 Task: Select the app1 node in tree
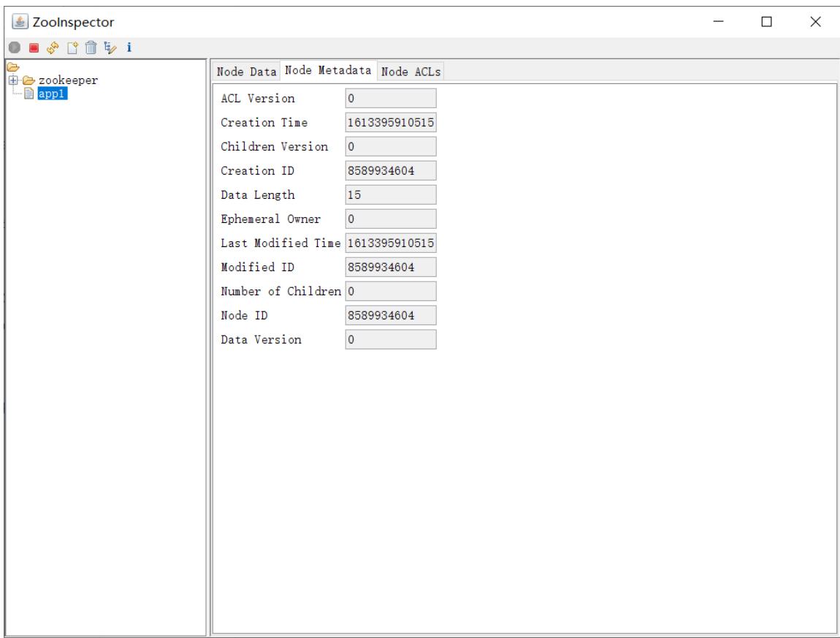52,94
